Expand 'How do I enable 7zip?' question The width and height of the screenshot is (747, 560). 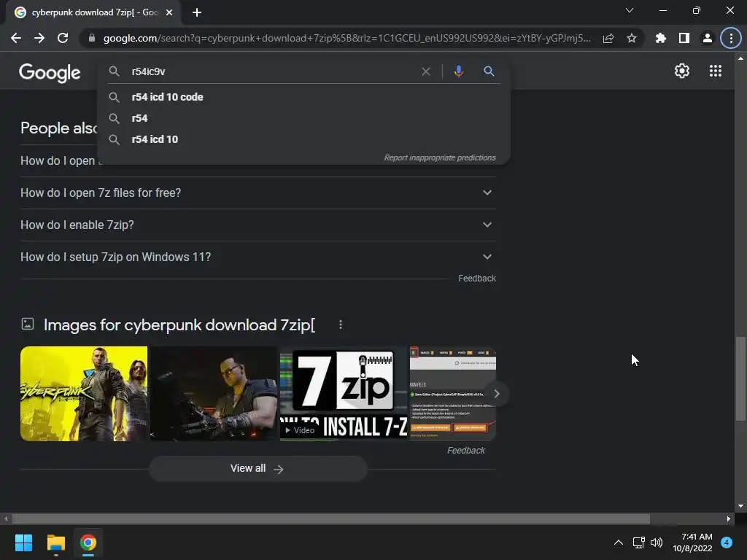click(x=258, y=225)
